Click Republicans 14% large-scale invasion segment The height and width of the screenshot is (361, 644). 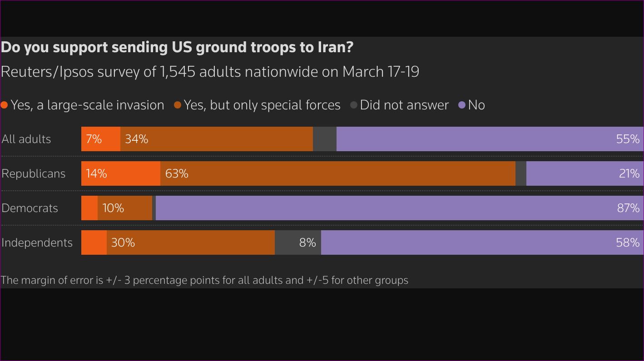[x=121, y=173]
